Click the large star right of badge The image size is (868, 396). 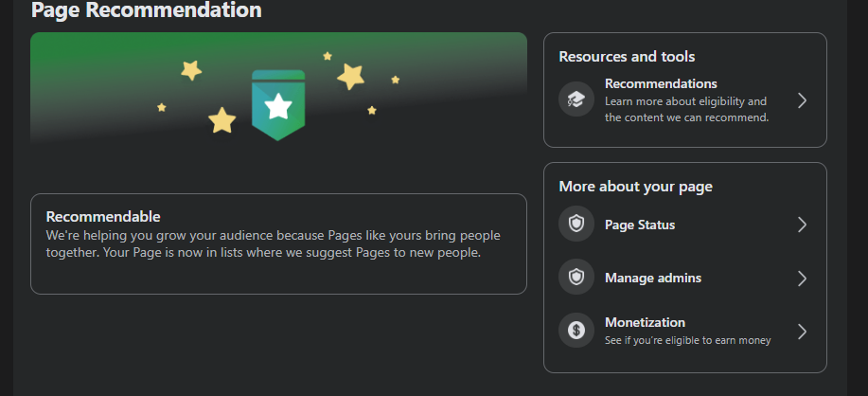[x=351, y=77]
